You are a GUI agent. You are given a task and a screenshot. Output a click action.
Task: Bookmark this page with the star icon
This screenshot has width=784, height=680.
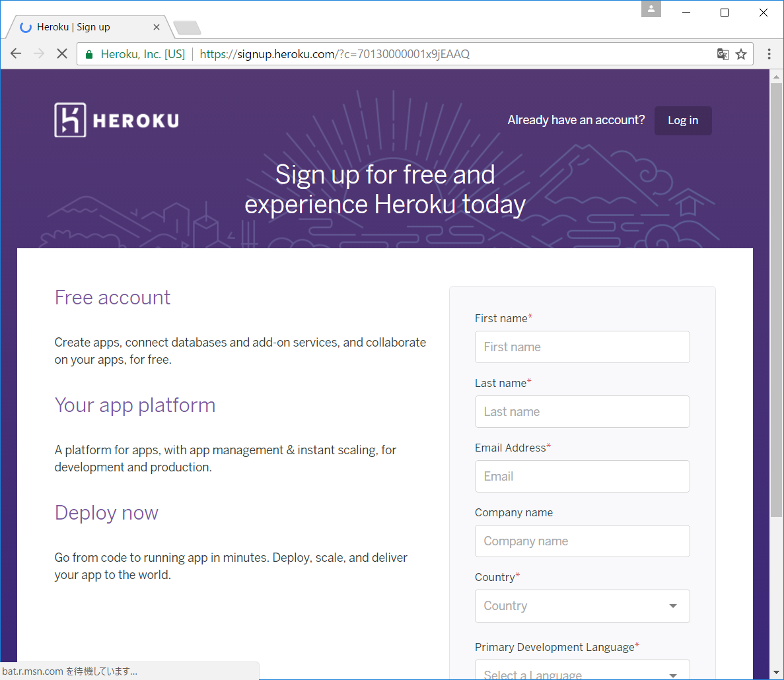[x=741, y=54]
